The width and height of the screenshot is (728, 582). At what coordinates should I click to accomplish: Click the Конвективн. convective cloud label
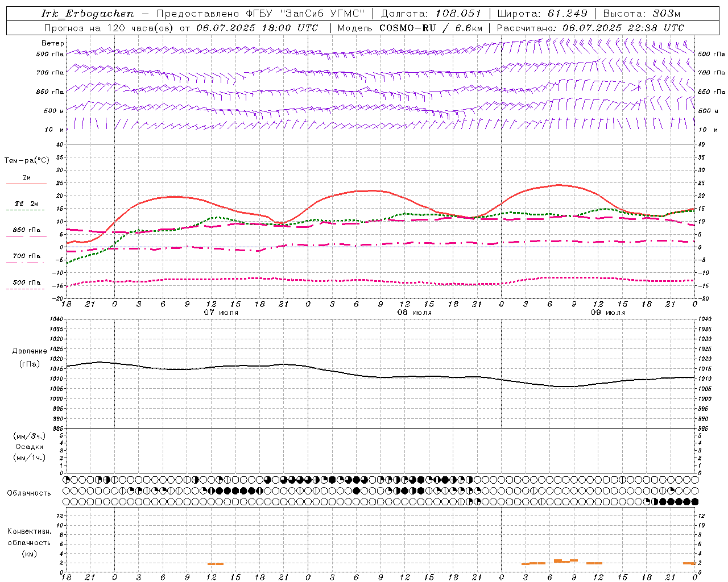pos(29,531)
